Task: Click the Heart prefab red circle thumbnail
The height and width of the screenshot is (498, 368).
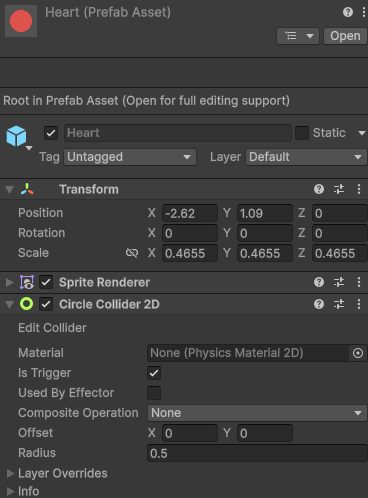Action: tap(21, 21)
